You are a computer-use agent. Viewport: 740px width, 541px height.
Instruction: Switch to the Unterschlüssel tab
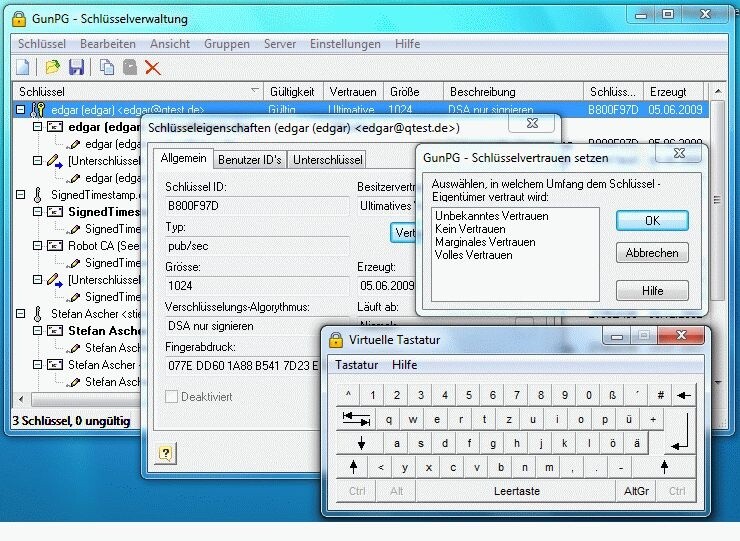[x=328, y=160]
